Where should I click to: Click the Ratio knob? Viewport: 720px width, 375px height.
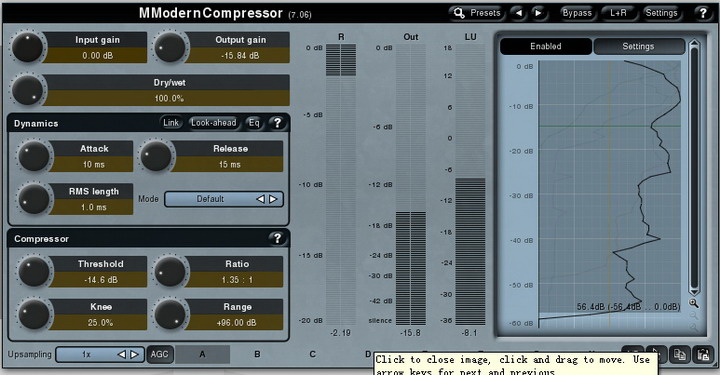tap(170, 271)
